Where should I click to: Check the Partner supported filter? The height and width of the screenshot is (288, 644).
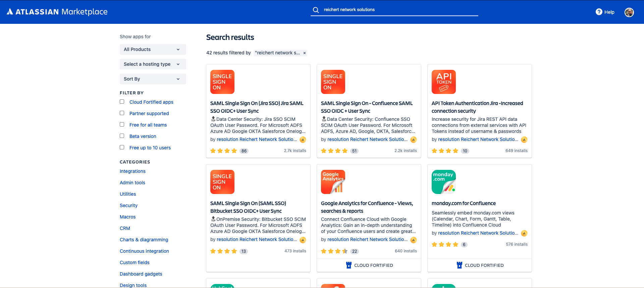coord(122,113)
